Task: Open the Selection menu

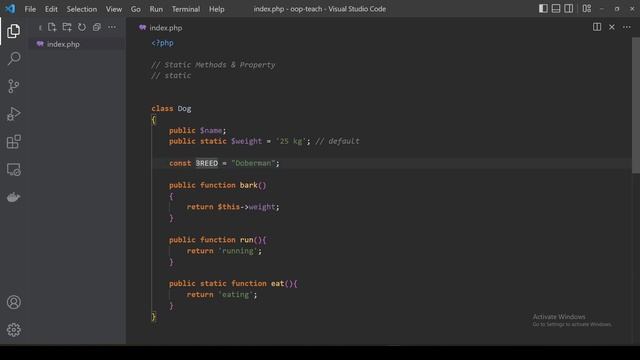Action: coord(82,9)
